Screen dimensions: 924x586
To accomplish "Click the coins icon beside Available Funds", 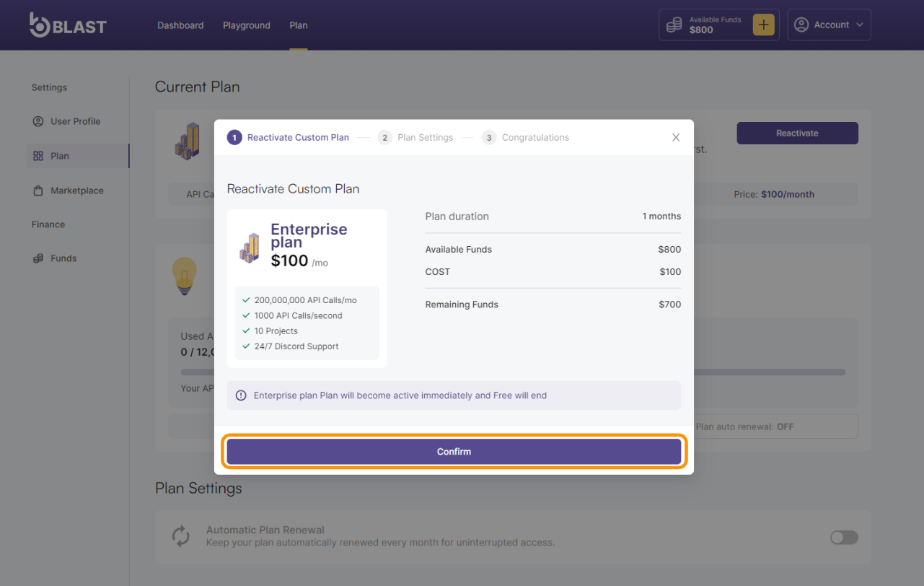I will coord(674,25).
